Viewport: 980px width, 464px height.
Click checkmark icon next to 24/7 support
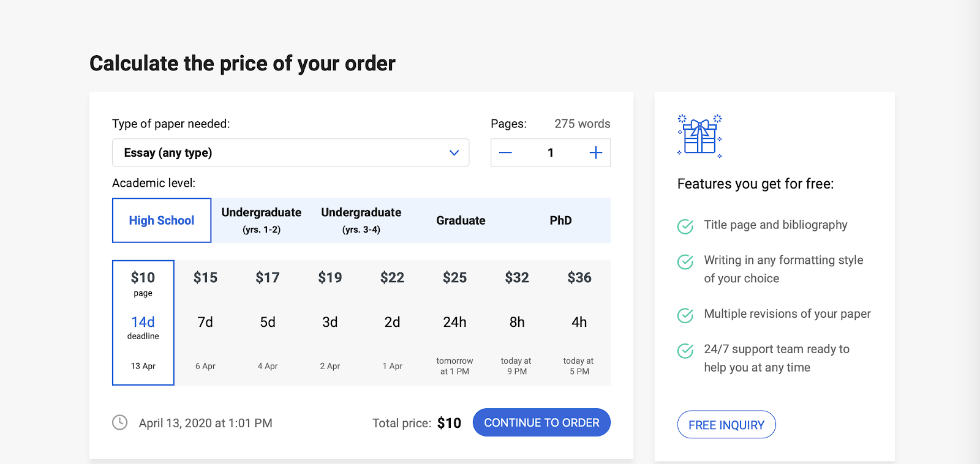[685, 351]
